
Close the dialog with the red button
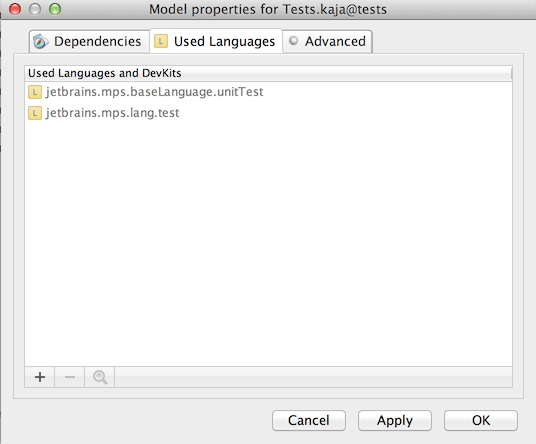point(15,9)
